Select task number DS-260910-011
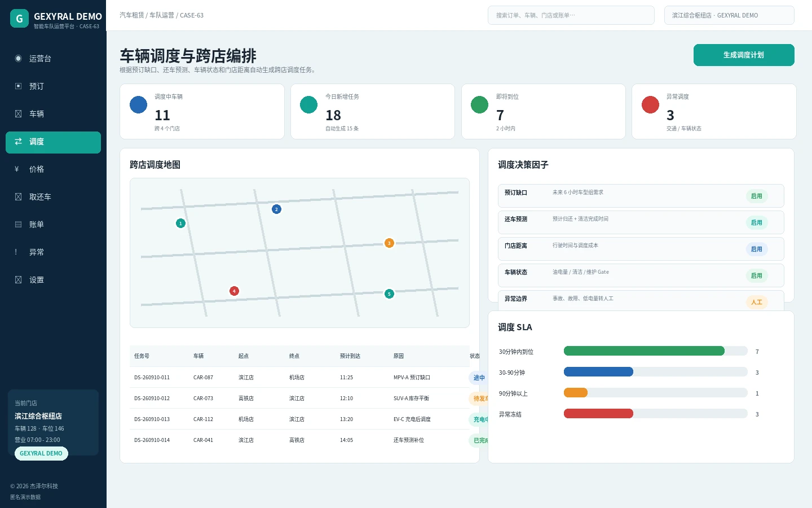The width and height of the screenshot is (812, 508). (152, 378)
